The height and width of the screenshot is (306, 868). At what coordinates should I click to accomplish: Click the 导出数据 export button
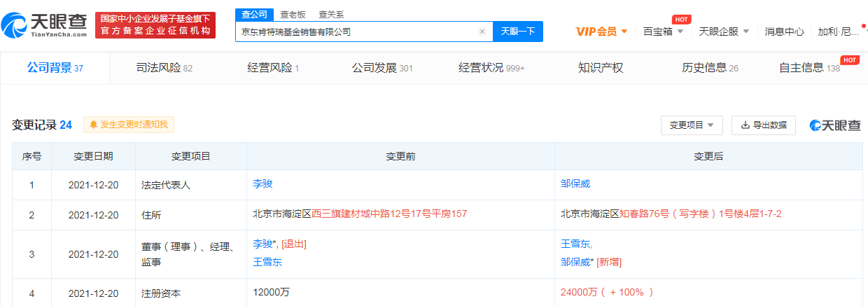[x=764, y=125]
